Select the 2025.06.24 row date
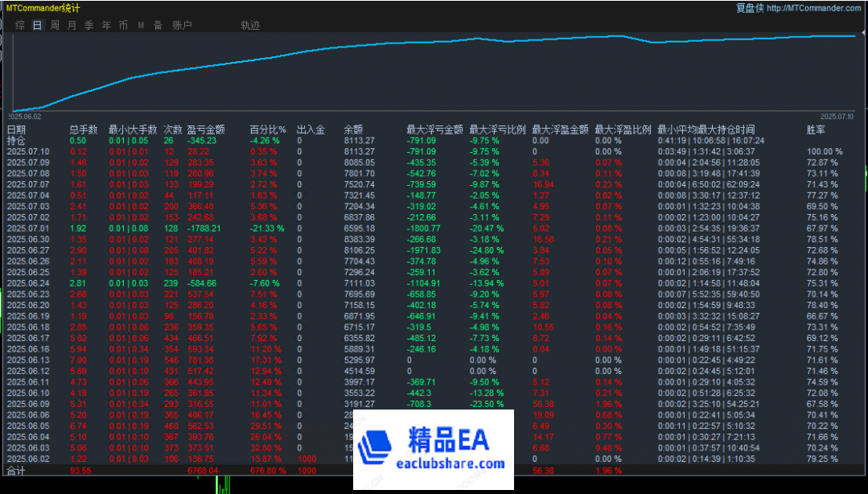Image resolution: width=868 pixels, height=494 pixels. click(x=28, y=283)
